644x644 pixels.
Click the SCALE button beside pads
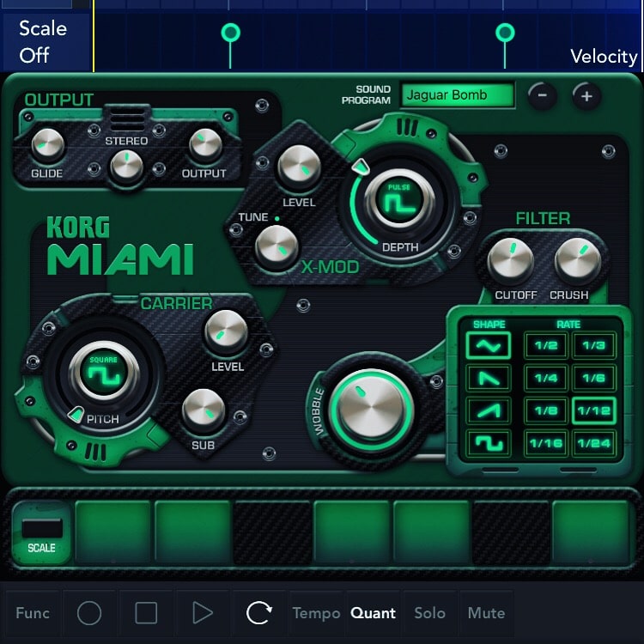pyautogui.click(x=41, y=533)
